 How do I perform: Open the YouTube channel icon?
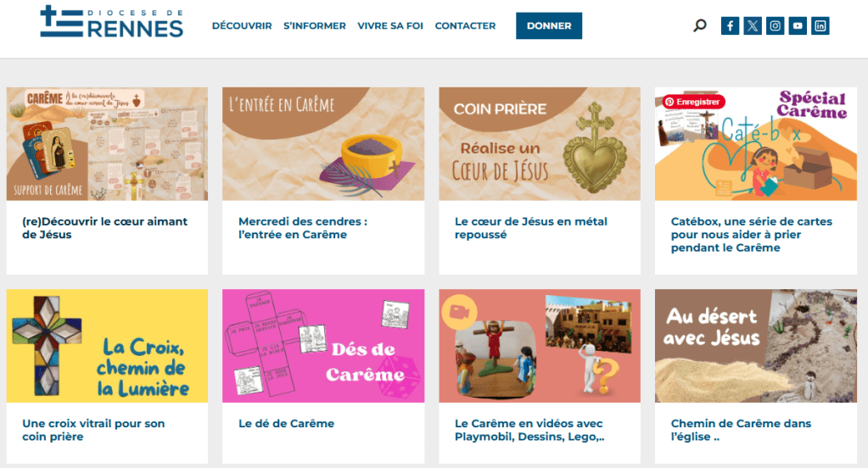point(798,25)
